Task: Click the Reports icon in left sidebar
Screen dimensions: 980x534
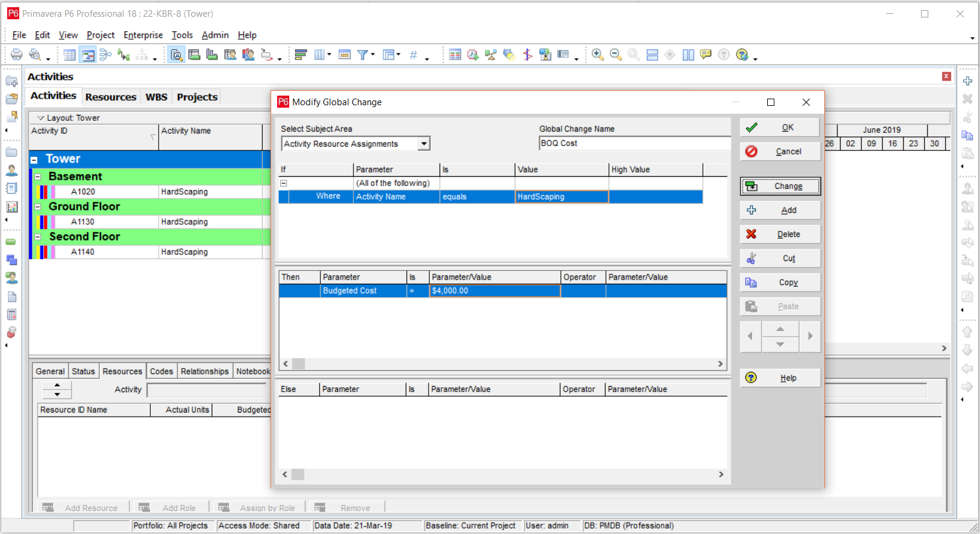Action: 11,189
